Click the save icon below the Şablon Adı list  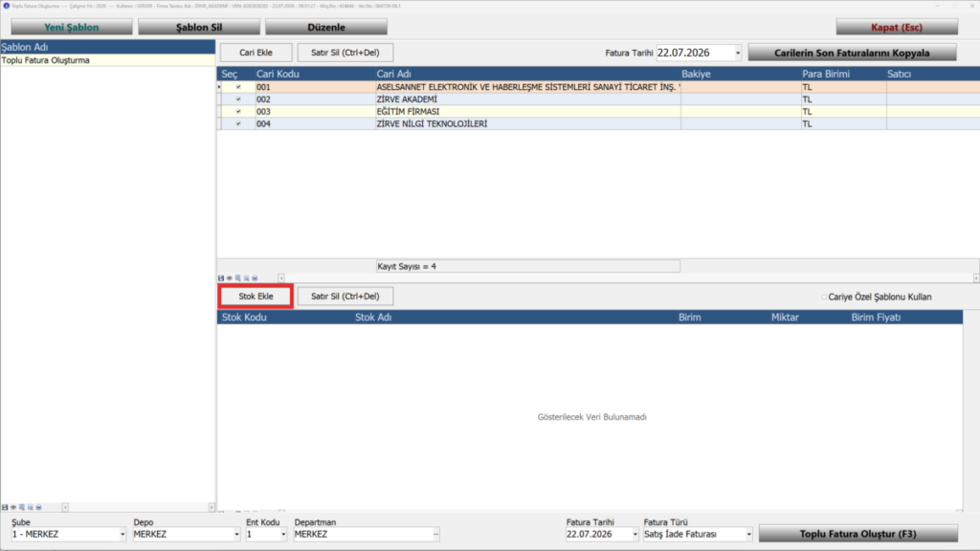pos(5,507)
